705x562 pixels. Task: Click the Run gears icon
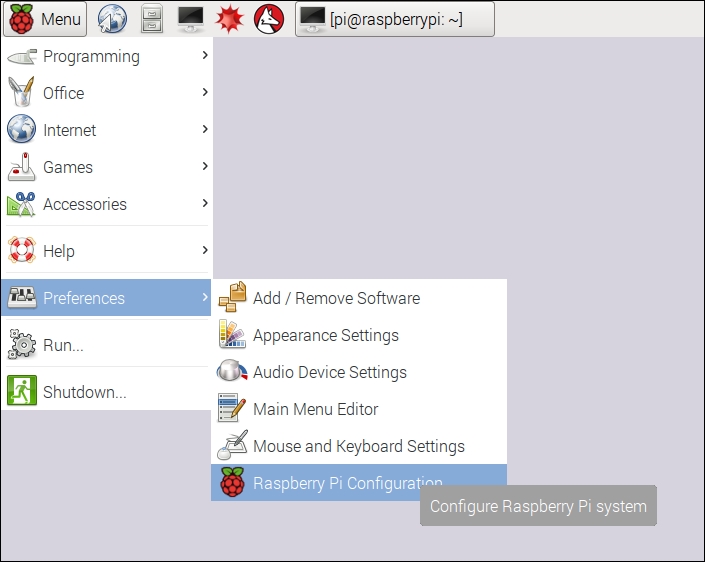21,344
